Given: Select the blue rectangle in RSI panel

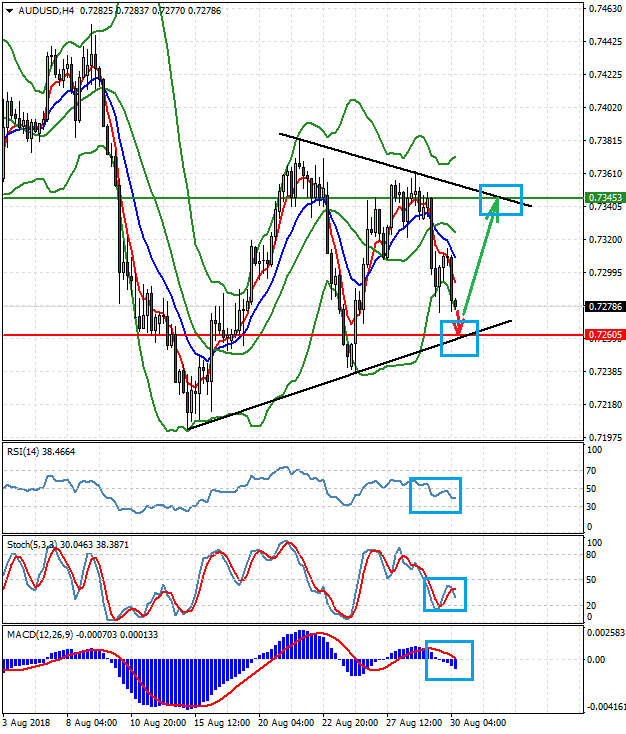Looking at the screenshot, I should pos(435,495).
